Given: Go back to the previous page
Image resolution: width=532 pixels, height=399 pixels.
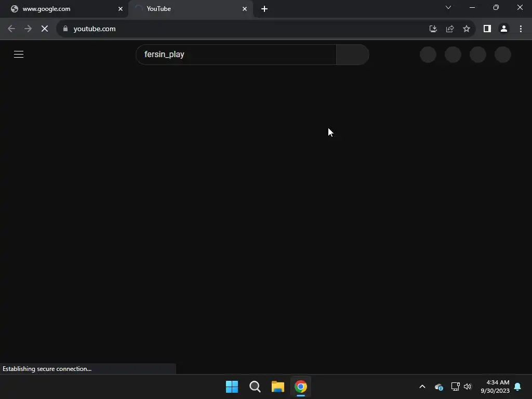Looking at the screenshot, I should click(11, 29).
